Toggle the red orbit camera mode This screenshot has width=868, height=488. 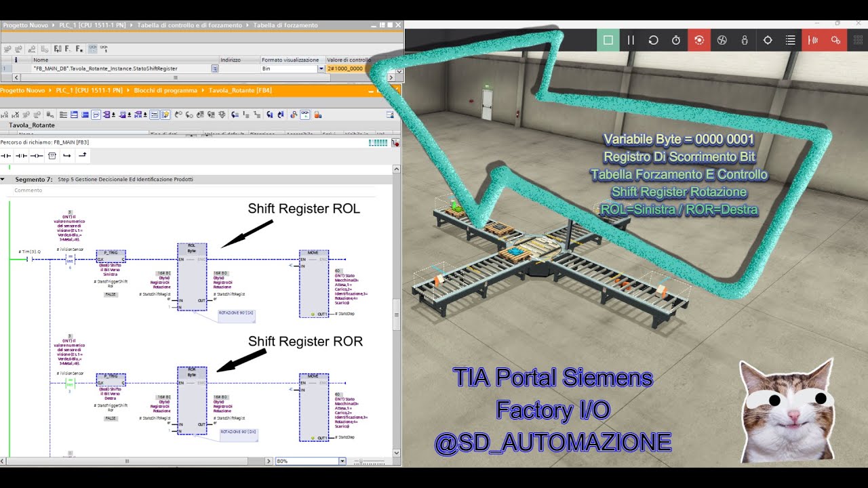699,40
